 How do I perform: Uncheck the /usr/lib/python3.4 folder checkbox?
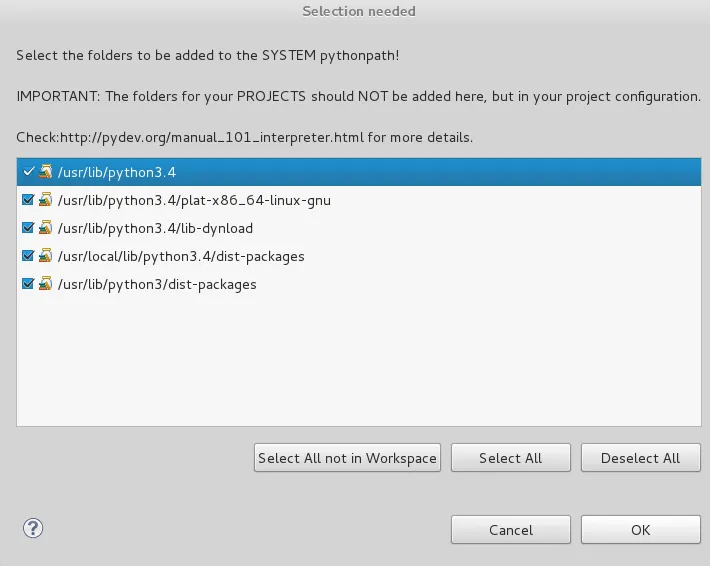coord(28,172)
